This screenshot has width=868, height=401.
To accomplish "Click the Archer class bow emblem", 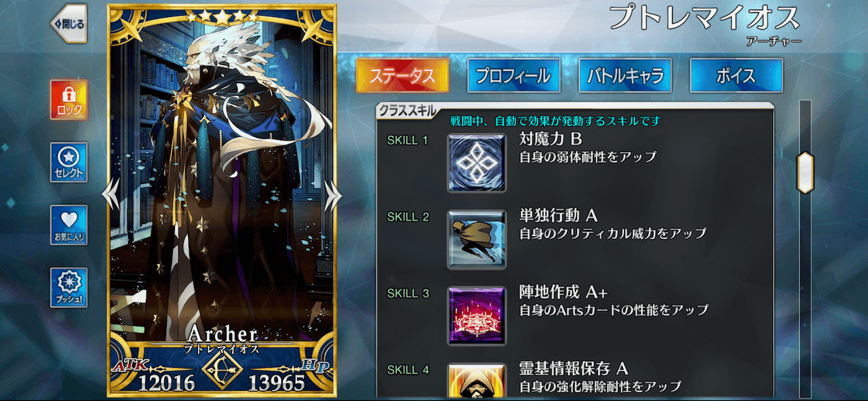I will [222, 373].
